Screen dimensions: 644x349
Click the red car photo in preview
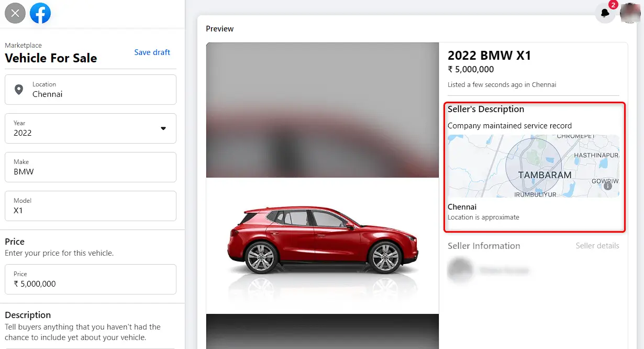pos(323,245)
